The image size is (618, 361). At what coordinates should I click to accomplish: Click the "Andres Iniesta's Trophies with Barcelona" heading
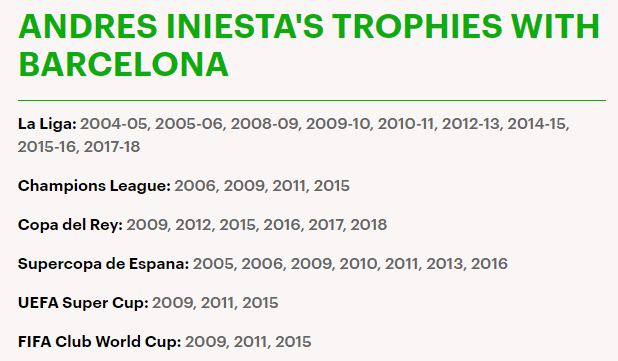click(x=309, y=45)
